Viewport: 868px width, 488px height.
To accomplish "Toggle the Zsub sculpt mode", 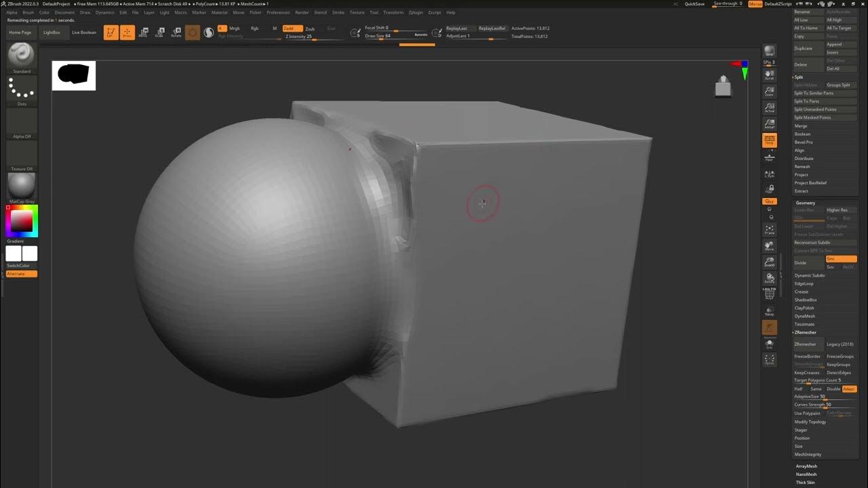I will (310, 28).
